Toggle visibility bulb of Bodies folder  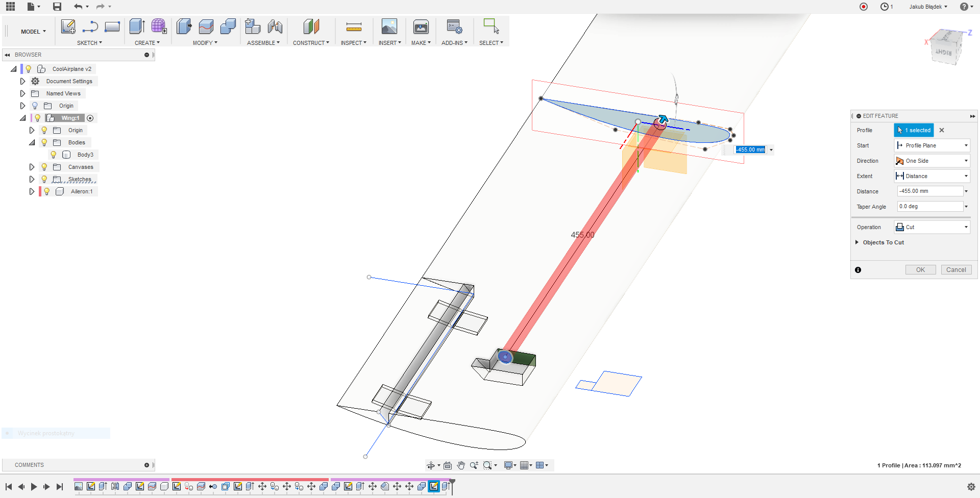(44, 142)
